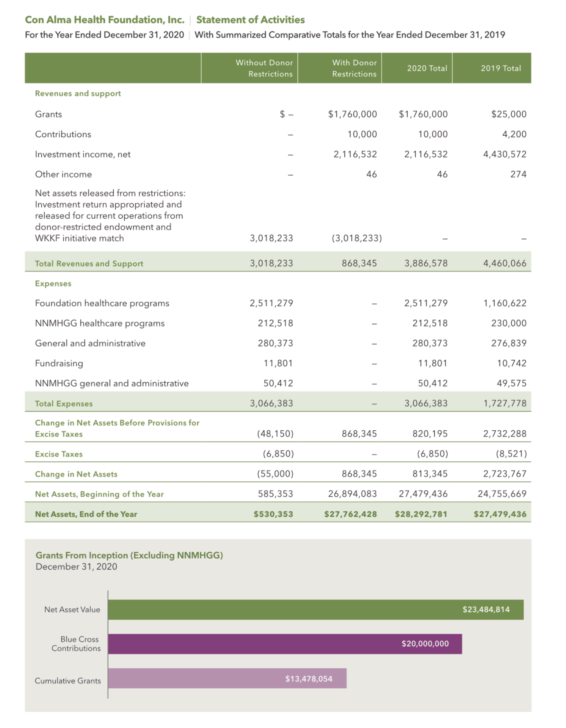
Task: Click the $13,478,054 bar value label
Action: [x=308, y=679]
